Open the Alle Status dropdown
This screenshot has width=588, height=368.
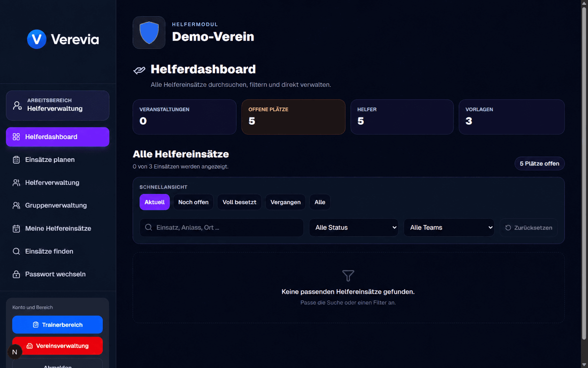tap(354, 227)
